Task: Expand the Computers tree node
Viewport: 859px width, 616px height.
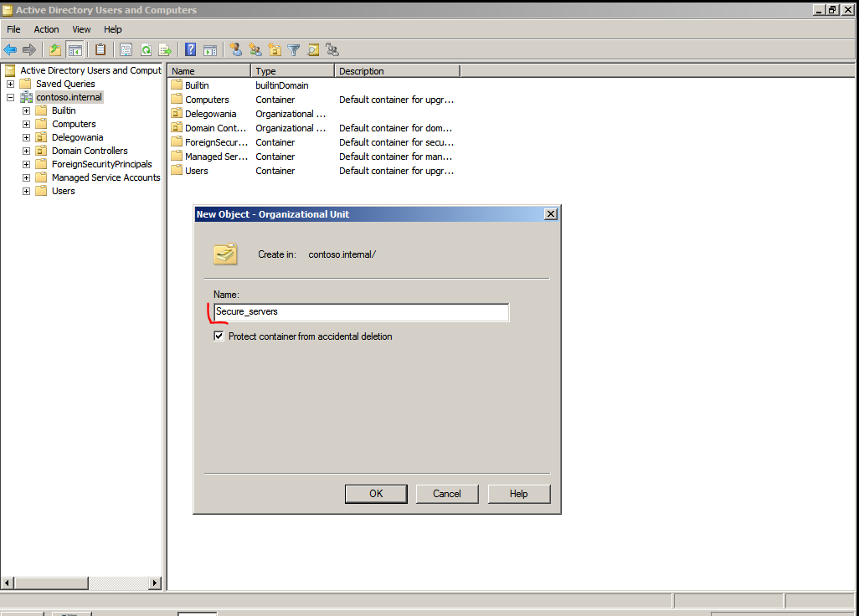Action: (x=26, y=125)
